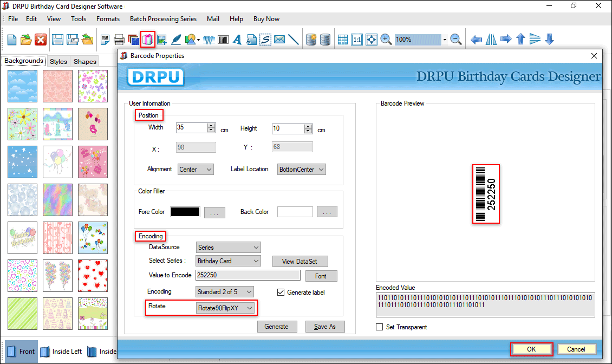Select the Inside Left page tab
The width and height of the screenshot is (612, 364).
click(62, 352)
